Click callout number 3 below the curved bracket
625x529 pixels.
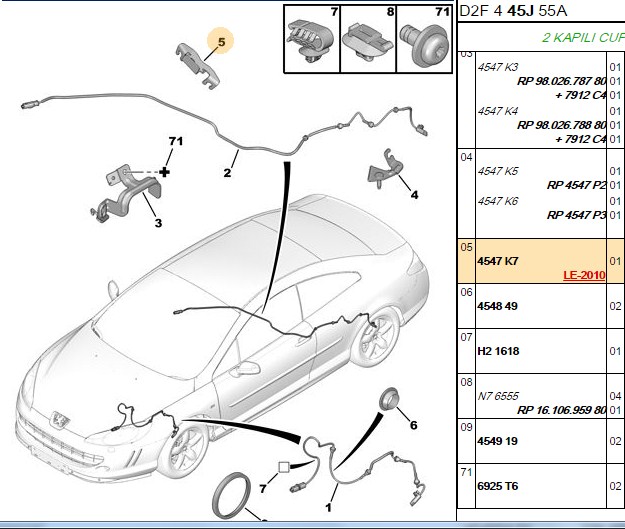click(158, 223)
